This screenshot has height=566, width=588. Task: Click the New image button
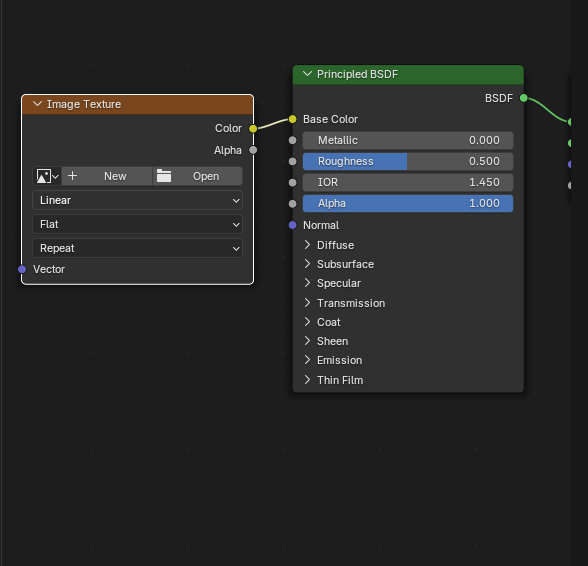(x=107, y=176)
